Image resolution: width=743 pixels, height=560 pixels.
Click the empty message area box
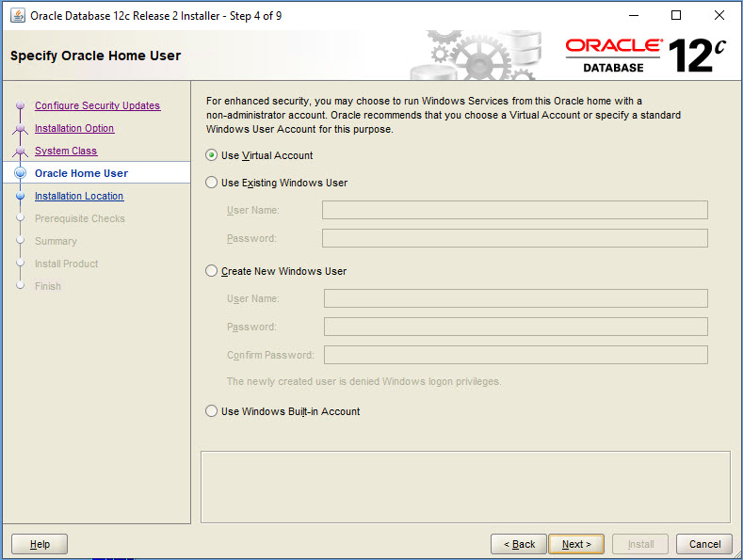(x=465, y=487)
